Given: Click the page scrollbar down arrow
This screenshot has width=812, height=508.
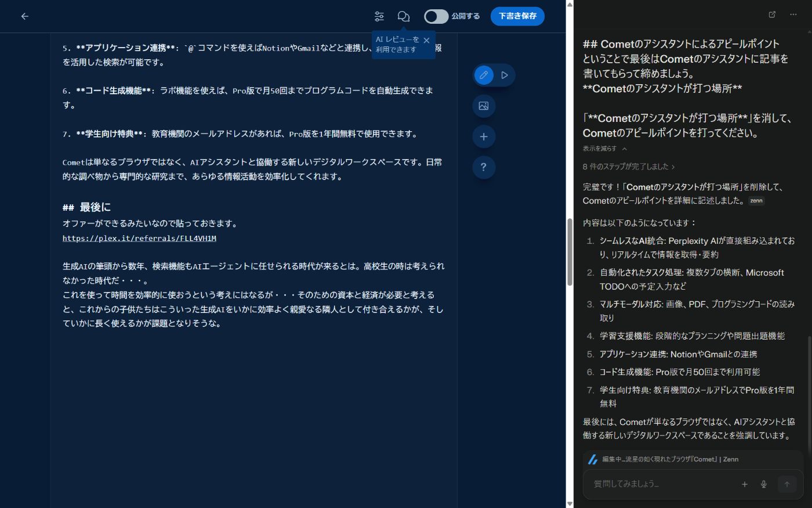Looking at the screenshot, I should click(570, 504).
